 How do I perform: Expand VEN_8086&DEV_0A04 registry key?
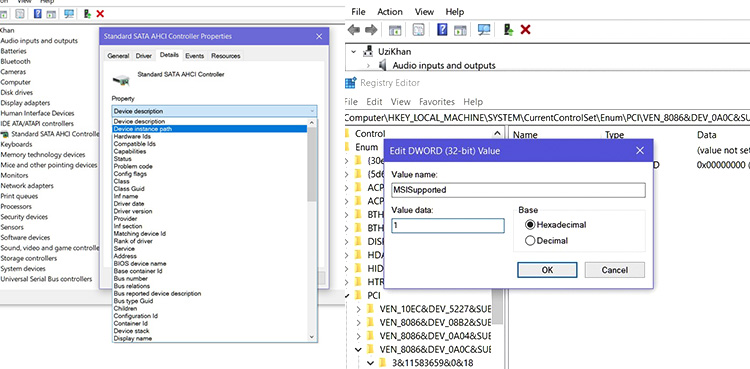pos(359,335)
